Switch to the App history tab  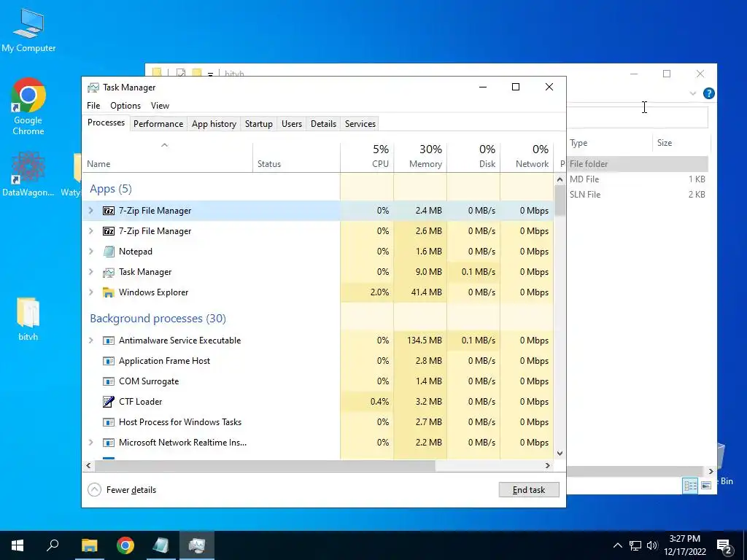(214, 124)
